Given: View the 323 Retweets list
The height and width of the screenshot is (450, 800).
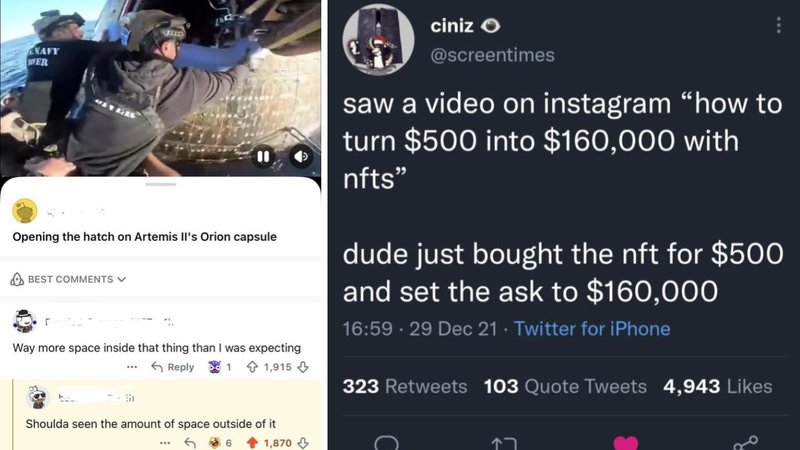Looking at the screenshot, I should [405, 386].
